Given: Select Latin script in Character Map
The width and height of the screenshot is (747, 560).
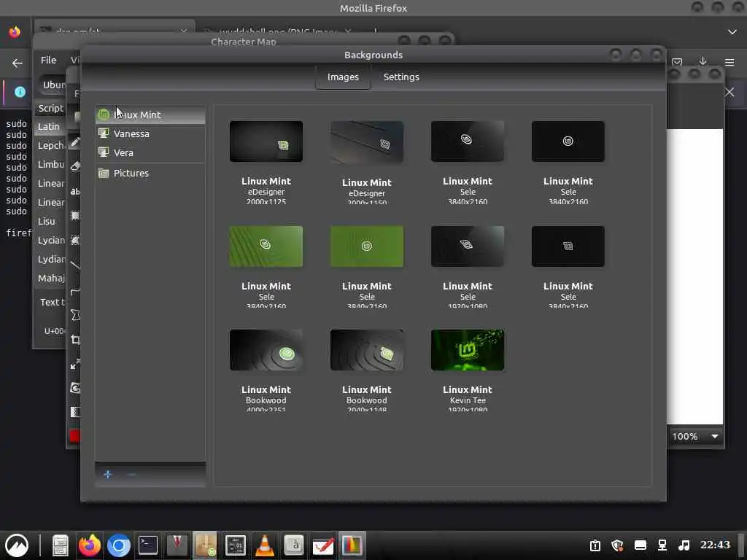Looking at the screenshot, I should point(49,127).
